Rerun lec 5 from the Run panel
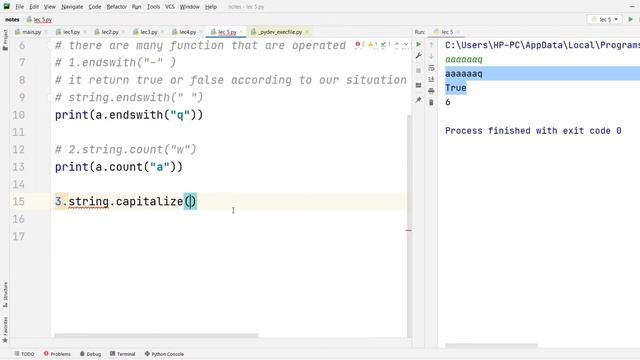 [418, 44]
